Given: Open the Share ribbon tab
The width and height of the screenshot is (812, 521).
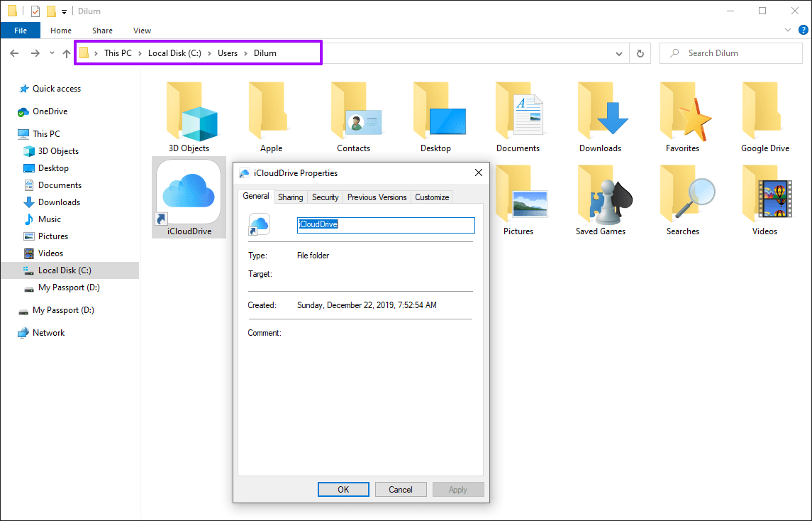Looking at the screenshot, I should (103, 31).
